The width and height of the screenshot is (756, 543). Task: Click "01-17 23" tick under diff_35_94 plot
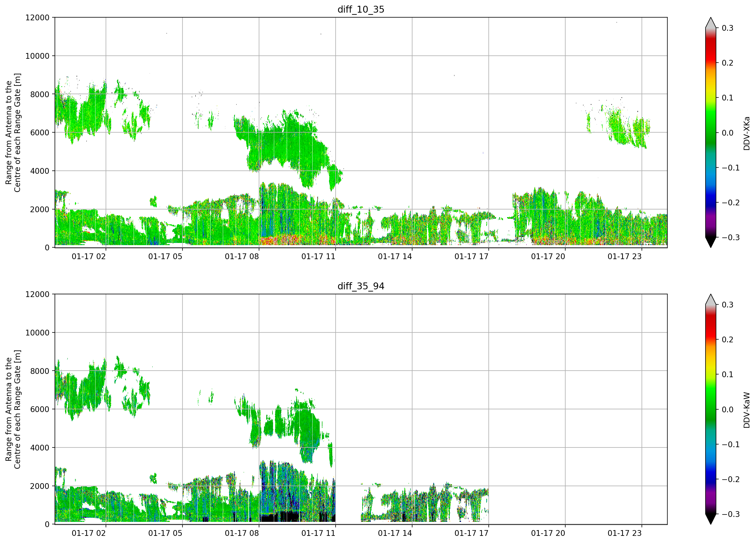tap(625, 533)
